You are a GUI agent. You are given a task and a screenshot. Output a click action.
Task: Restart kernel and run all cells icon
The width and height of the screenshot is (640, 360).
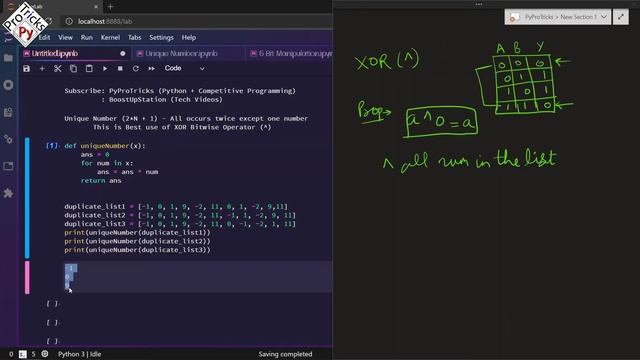tap(151, 69)
